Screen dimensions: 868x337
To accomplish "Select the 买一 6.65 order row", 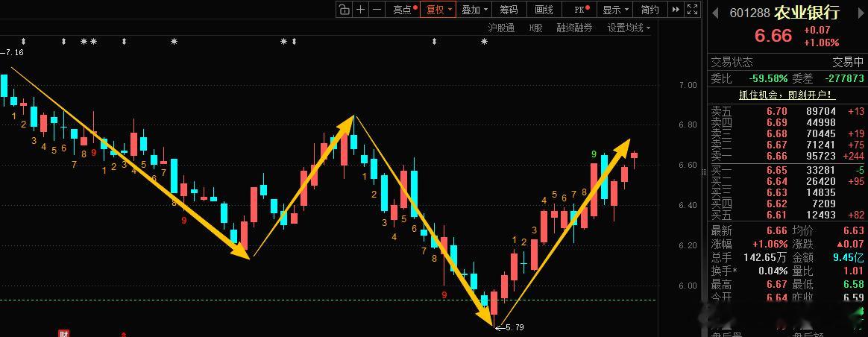I will [787, 170].
